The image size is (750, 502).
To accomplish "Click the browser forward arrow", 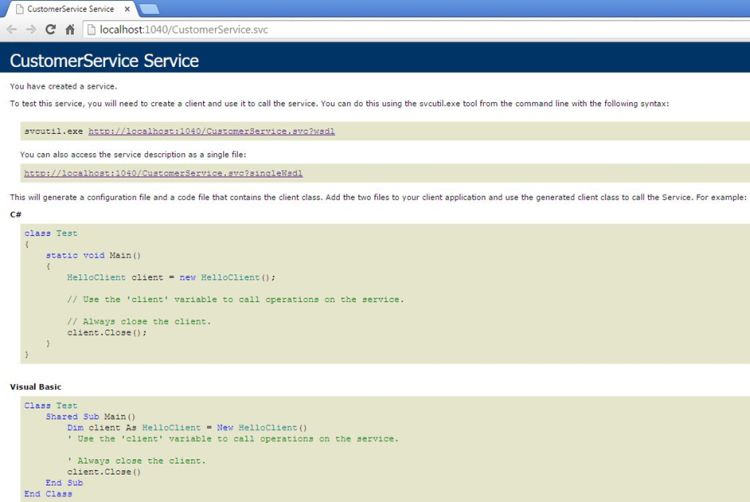I will [31, 30].
